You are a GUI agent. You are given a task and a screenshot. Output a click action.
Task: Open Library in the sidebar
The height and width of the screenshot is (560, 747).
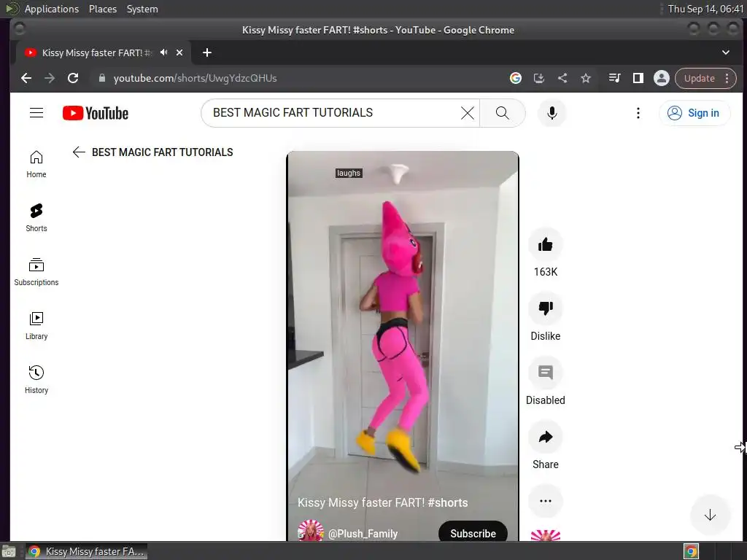pos(36,326)
